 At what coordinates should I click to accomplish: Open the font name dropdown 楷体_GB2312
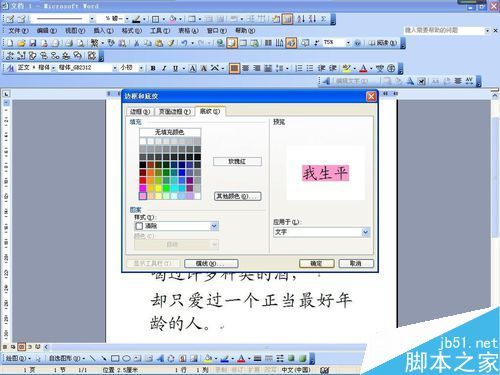tap(114, 68)
